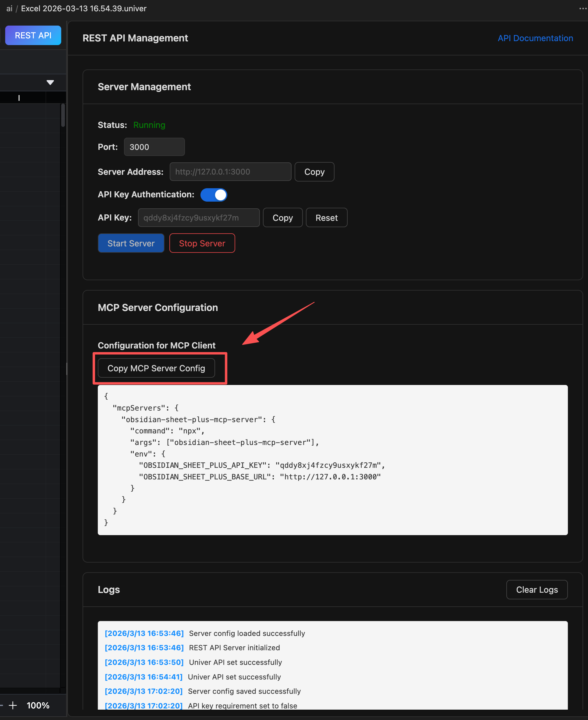Click the Port input field

click(154, 147)
